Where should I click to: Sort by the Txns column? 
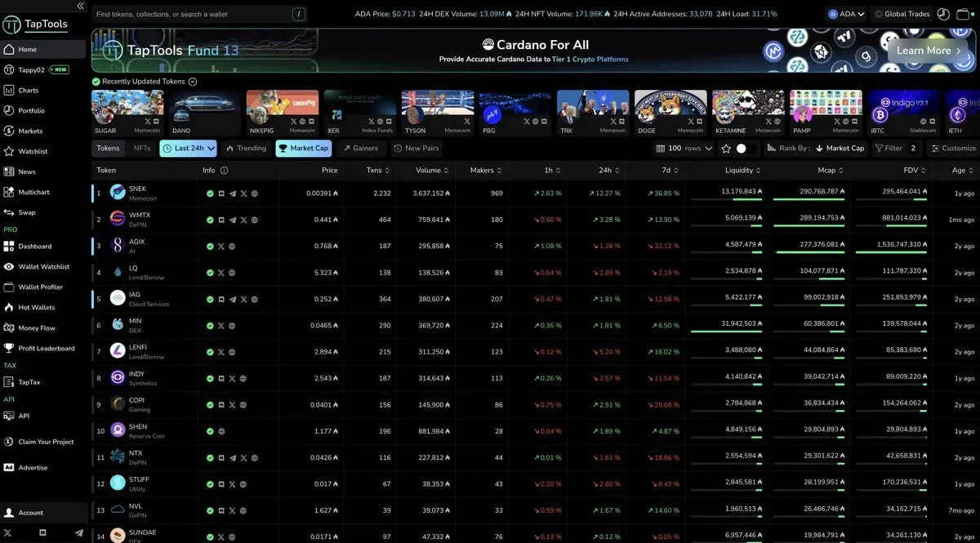pos(379,171)
